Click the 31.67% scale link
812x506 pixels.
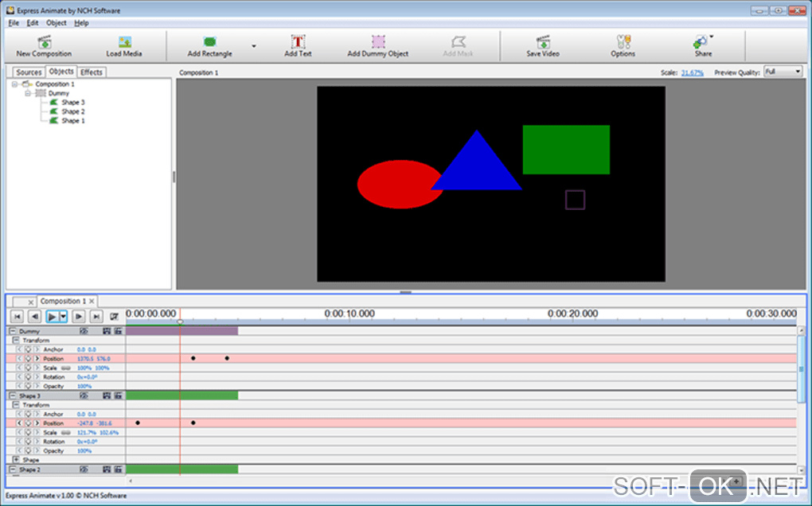(693, 73)
